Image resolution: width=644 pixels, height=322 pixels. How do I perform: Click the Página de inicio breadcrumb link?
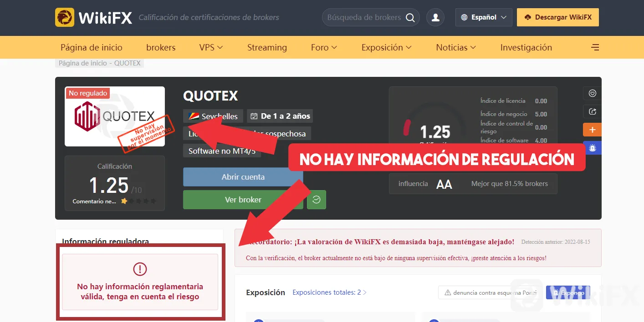click(x=83, y=63)
